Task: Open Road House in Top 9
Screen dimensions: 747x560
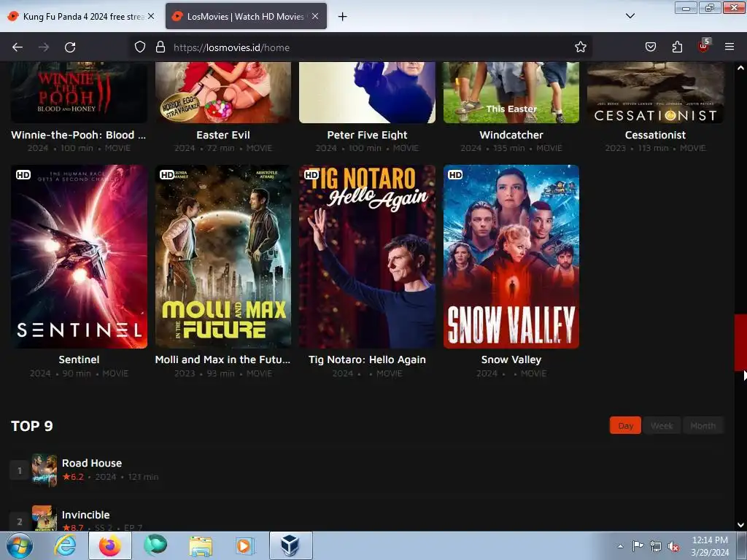Action: click(x=92, y=463)
